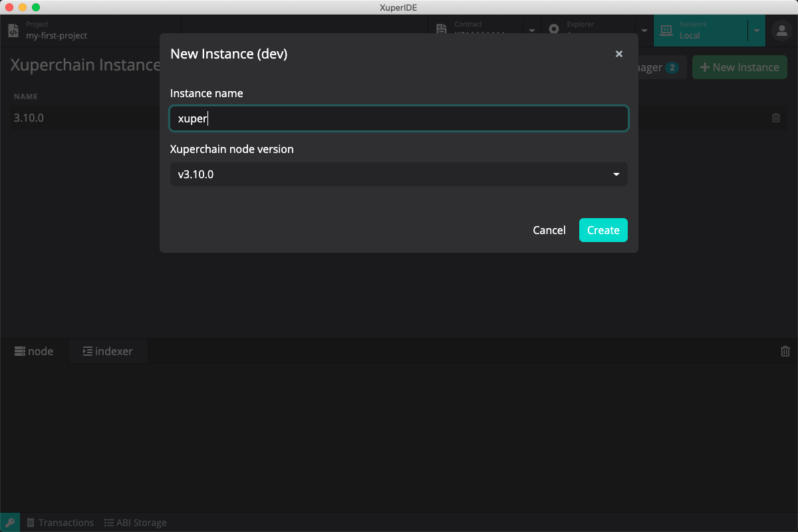The height and width of the screenshot is (532, 798).
Task: Click the New Instance button
Action: point(739,67)
